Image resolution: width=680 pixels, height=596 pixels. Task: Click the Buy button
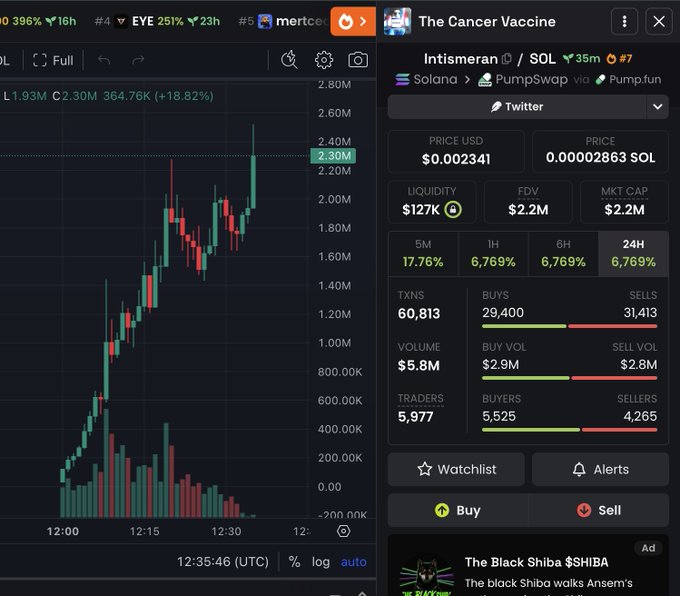point(458,510)
